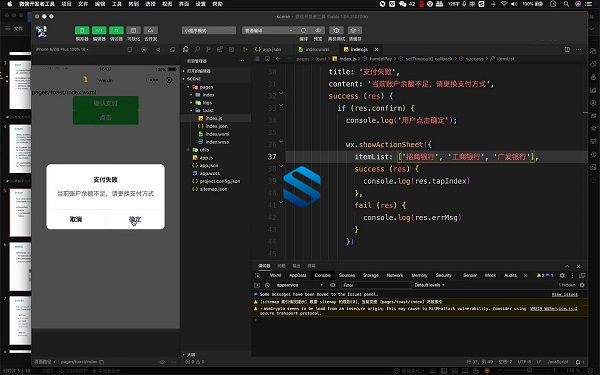This screenshot has width=600, height=375.
Task: Open project.config.json in the file tree
Action: (x=216, y=181)
